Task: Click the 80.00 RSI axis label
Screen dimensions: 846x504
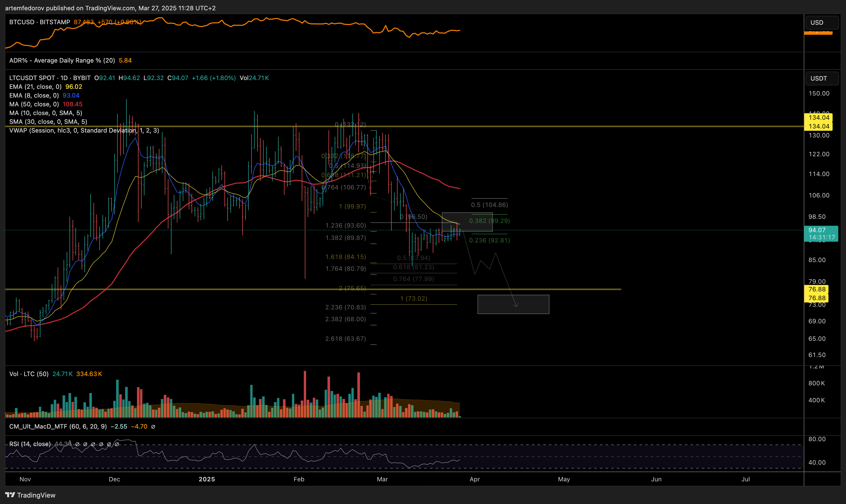Action: (817, 439)
